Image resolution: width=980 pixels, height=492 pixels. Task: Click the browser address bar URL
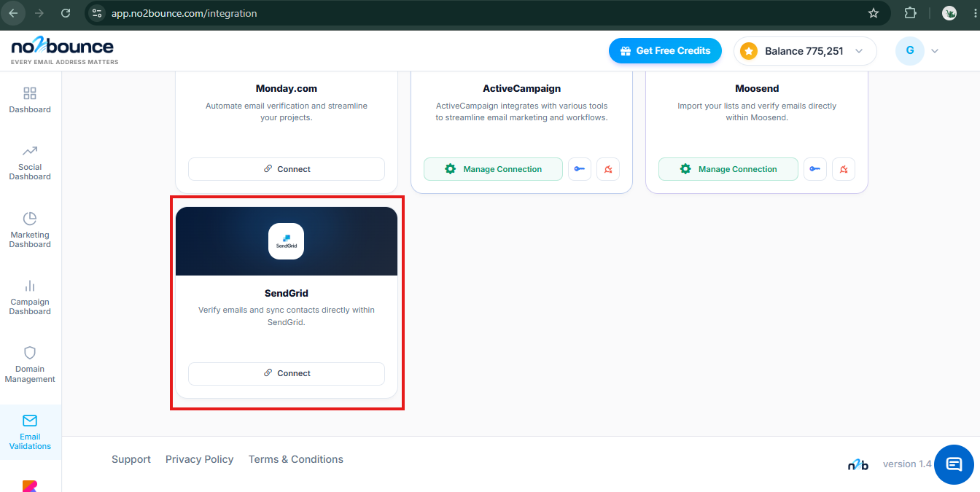184,13
